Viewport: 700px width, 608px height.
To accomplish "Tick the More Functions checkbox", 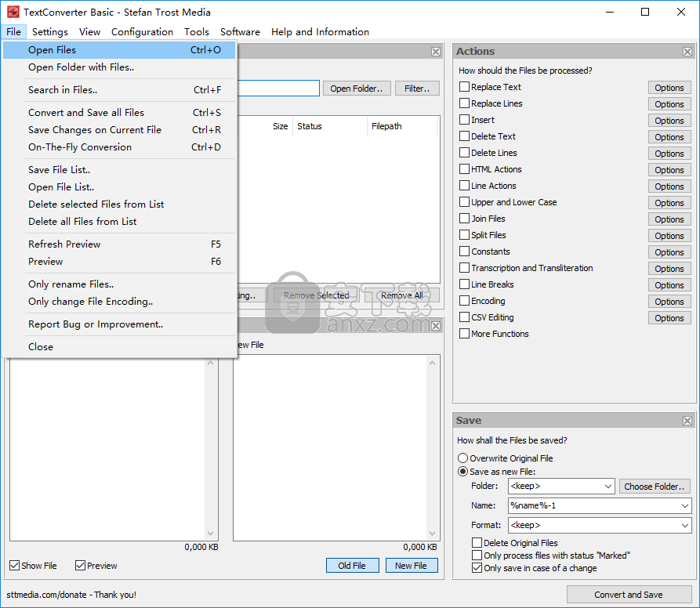I will (x=464, y=334).
